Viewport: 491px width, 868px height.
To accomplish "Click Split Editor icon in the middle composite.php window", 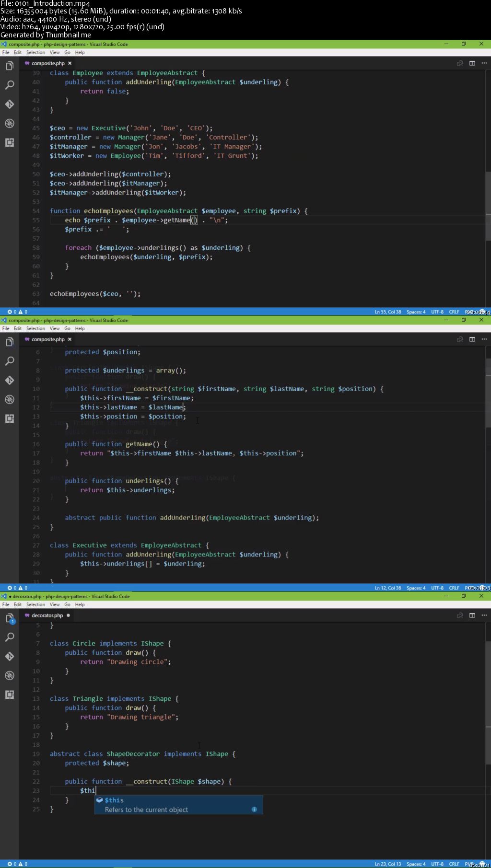I will (472, 339).
